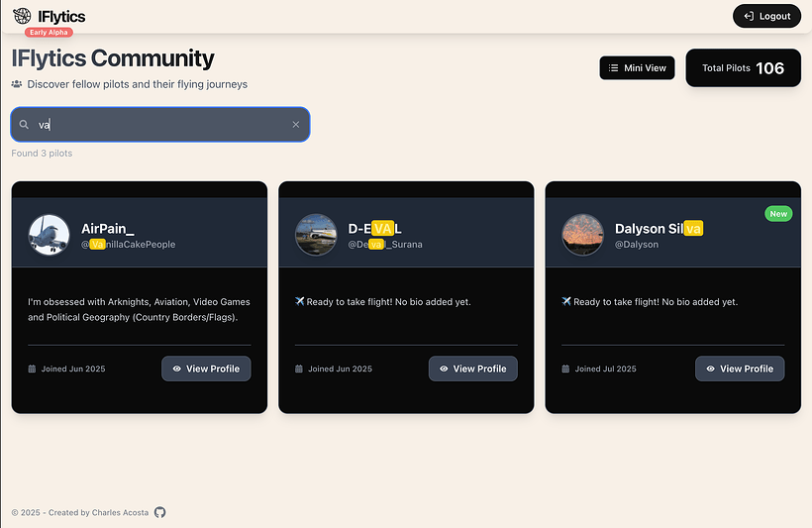Image resolution: width=812 pixels, height=528 pixels.
Task: Click the IFlytics Community heading
Action: tap(113, 58)
